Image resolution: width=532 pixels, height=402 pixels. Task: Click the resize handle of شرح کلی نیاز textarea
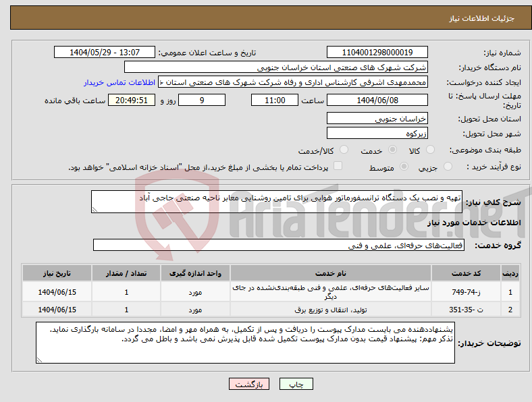pos(95,210)
